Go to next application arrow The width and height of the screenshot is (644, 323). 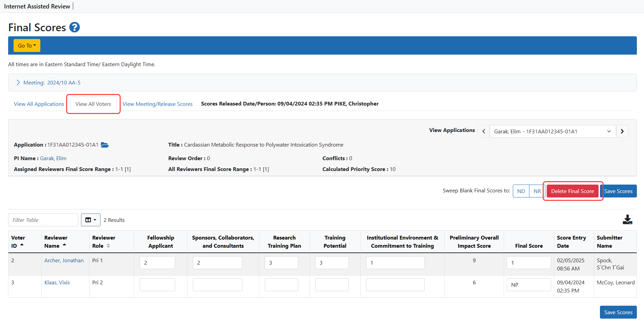pyautogui.click(x=622, y=131)
